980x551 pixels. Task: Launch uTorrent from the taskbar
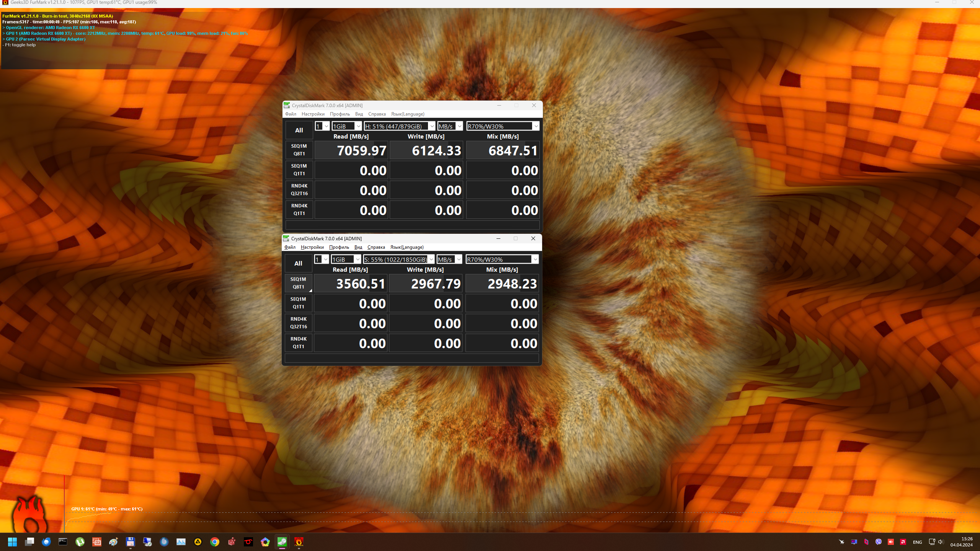coord(80,542)
